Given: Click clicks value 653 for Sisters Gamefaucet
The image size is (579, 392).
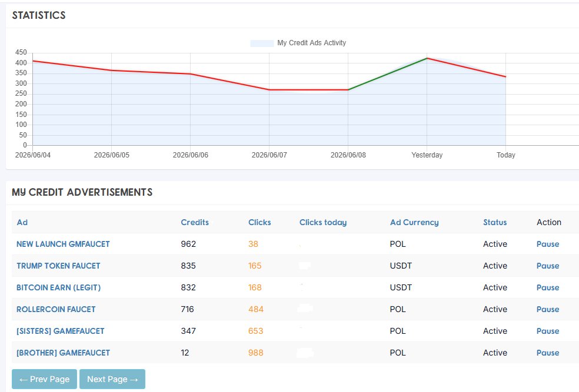Looking at the screenshot, I should click(x=255, y=331).
